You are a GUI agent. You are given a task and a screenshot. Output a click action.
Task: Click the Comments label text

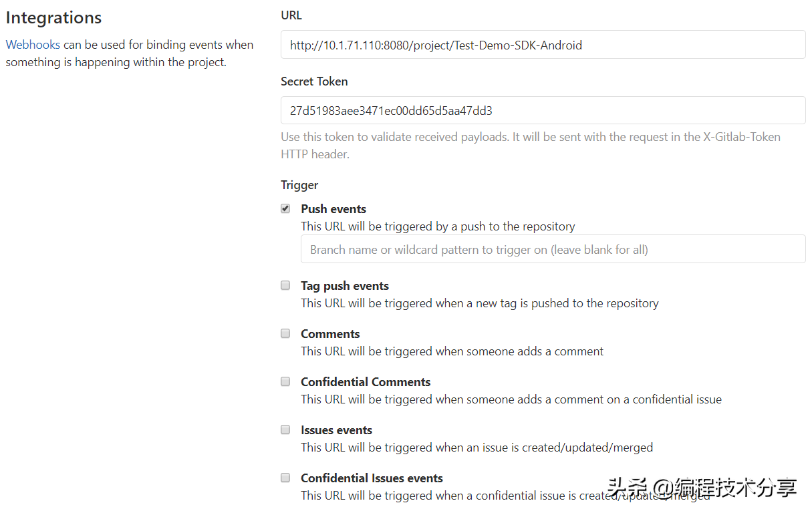pos(330,334)
